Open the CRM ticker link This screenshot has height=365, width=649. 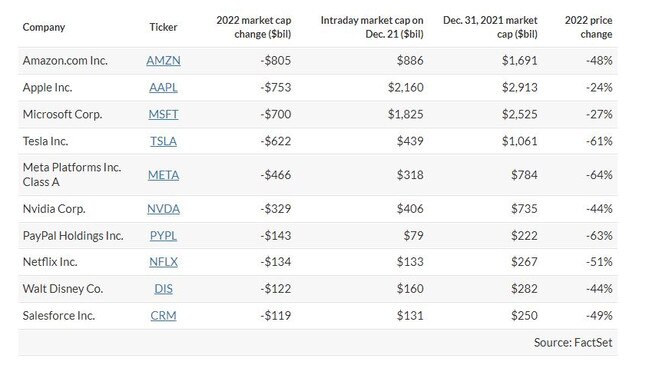coord(163,316)
